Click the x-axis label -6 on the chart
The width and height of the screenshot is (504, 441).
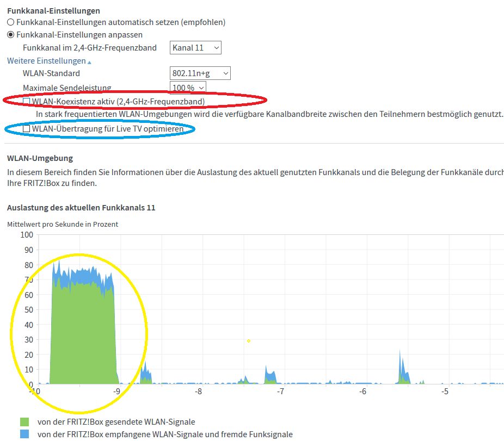point(362,391)
